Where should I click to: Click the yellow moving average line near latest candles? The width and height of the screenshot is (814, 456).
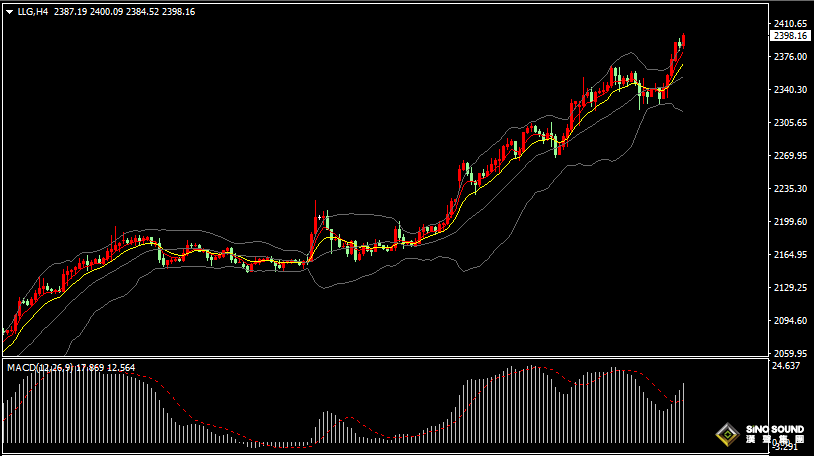click(678, 73)
